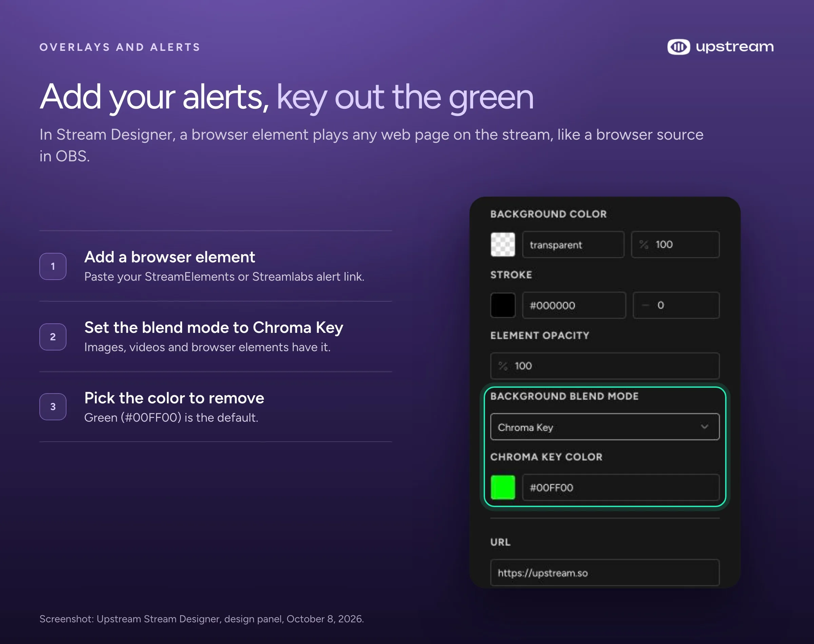Click the URL field with https://upstream.so

click(604, 573)
